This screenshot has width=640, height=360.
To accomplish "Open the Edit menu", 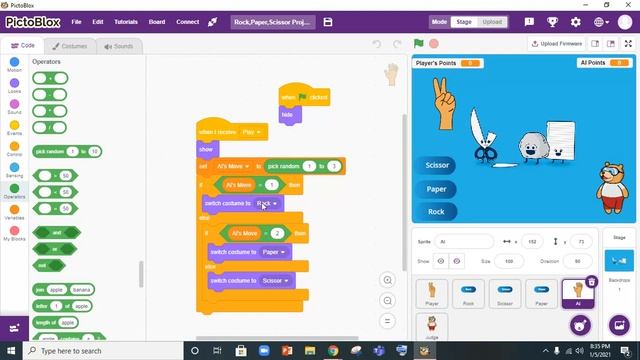I will coord(98,22).
